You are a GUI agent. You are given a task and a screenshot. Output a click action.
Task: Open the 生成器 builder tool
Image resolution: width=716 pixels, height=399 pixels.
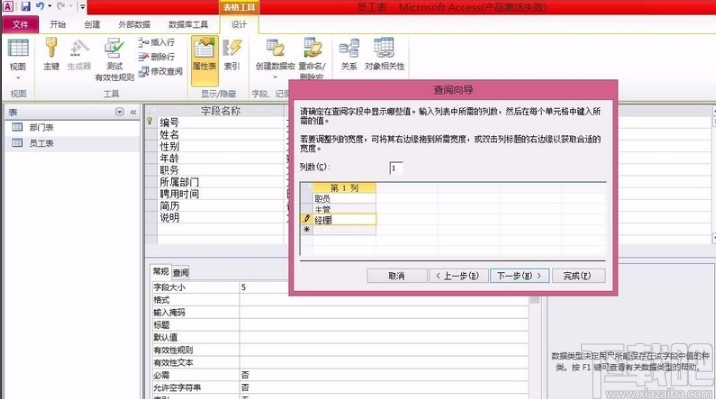pos(79,54)
